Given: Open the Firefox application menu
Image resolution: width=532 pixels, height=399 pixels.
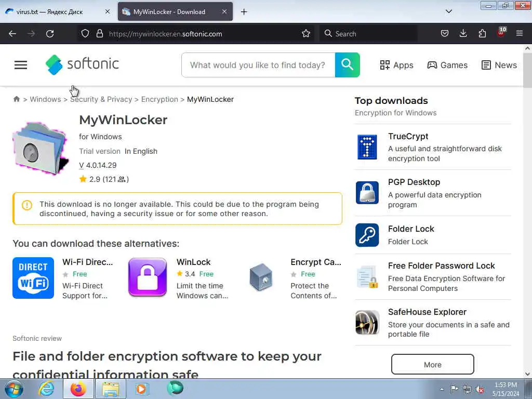Looking at the screenshot, I should 520,34.
